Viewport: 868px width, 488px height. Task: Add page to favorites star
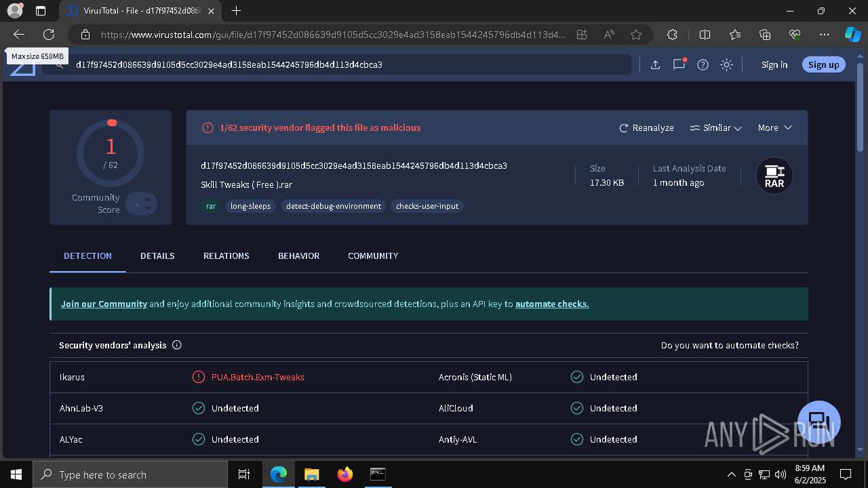636,35
